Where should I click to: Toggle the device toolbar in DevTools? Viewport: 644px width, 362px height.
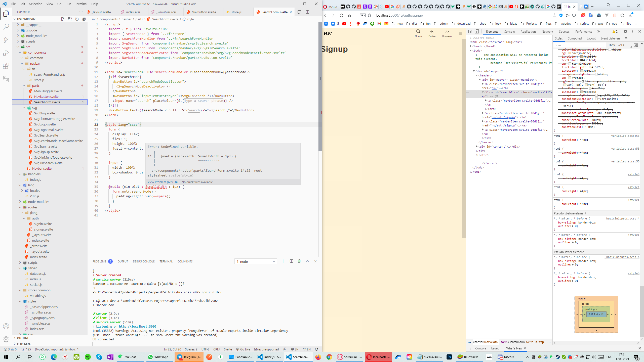477,31
